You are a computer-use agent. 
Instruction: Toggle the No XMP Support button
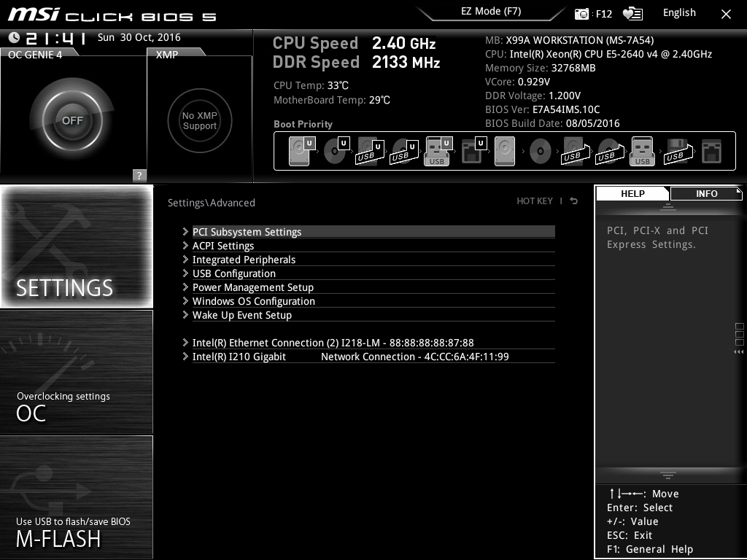tap(200, 120)
